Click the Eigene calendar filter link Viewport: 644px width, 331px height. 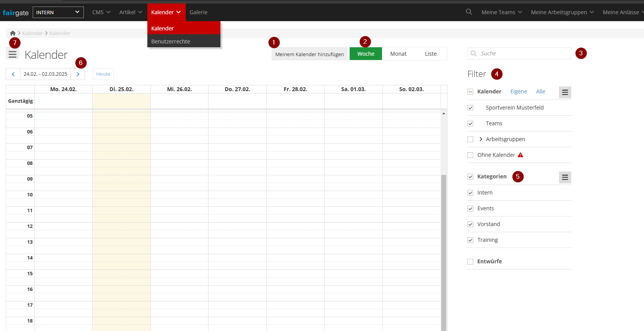click(x=519, y=91)
